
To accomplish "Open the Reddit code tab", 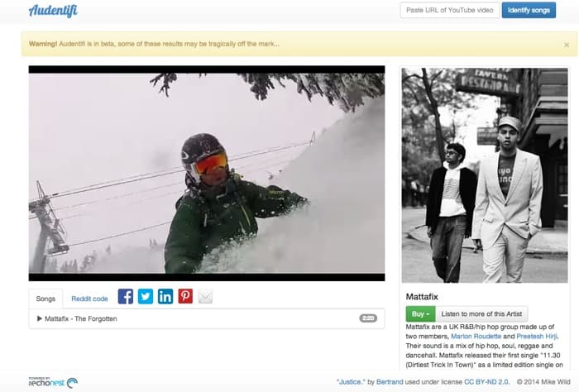I will [x=89, y=299].
